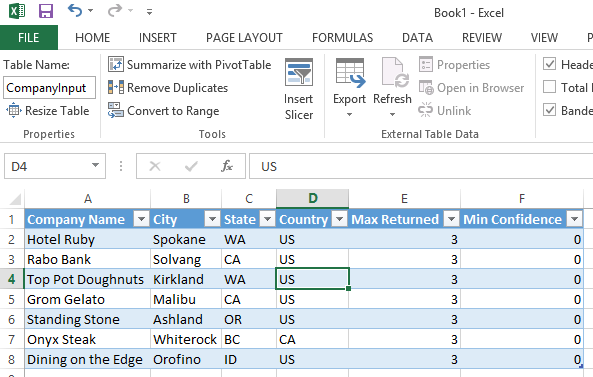Open the Max Returned filter dropdown
This screenshot has height=377, width=593.
451,219
